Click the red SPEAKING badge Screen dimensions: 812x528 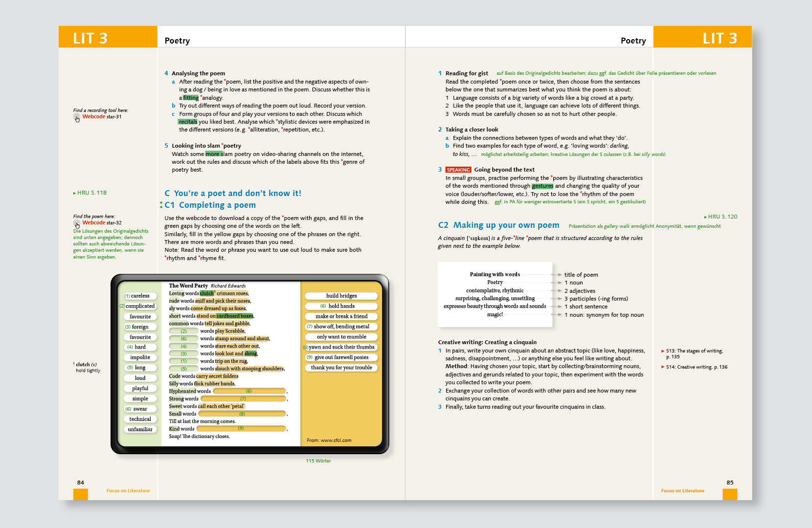pos(458,170)
